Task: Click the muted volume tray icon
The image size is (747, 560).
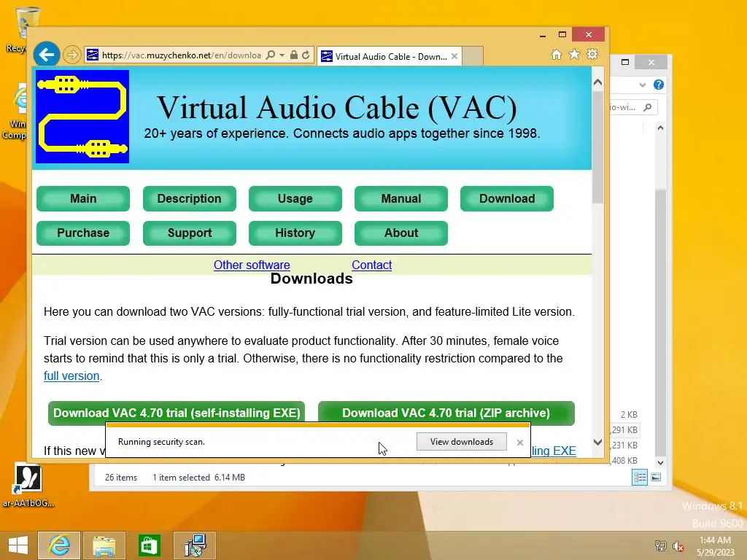Action: click(x=678, y=546)
